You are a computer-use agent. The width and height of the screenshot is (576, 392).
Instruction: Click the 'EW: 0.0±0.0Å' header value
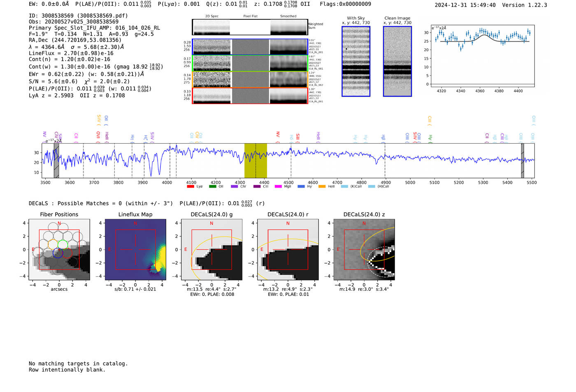coord(49,4)
